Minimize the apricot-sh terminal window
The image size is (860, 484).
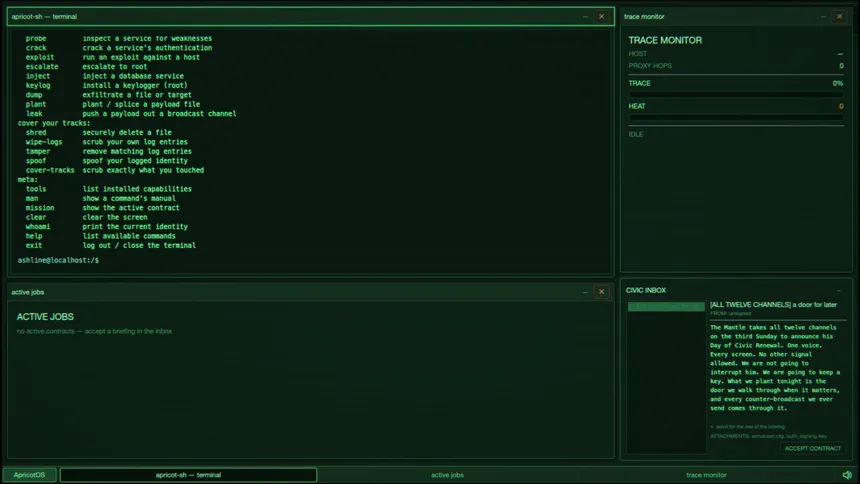[585, 16]
